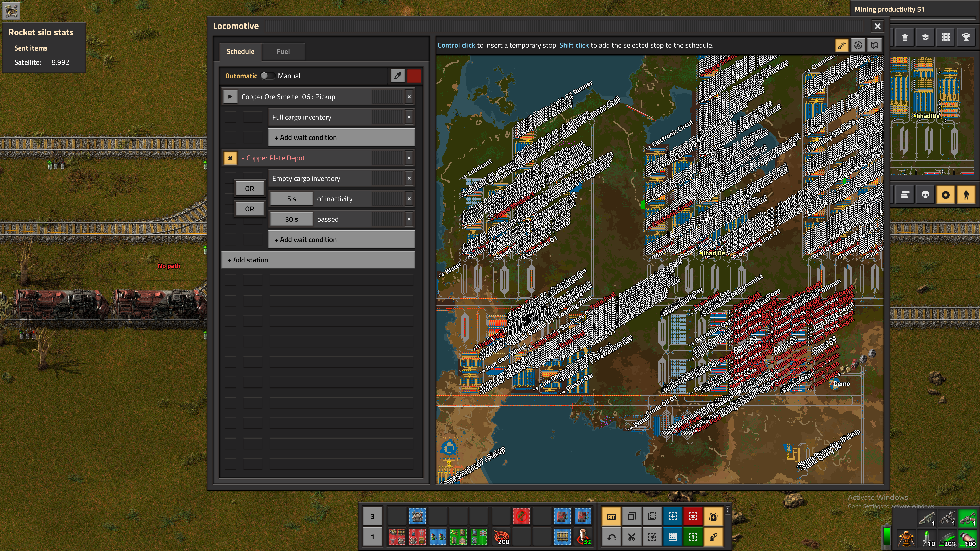Viewport: 980px width, 551px height.
Task: Click the grid icon beside the trophy
Action: click(946, 37)
